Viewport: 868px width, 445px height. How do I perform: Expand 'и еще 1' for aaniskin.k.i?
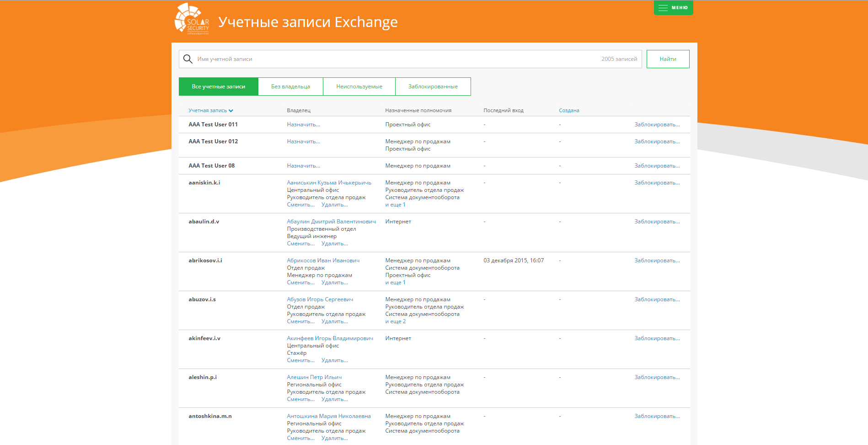click(395, 205)
